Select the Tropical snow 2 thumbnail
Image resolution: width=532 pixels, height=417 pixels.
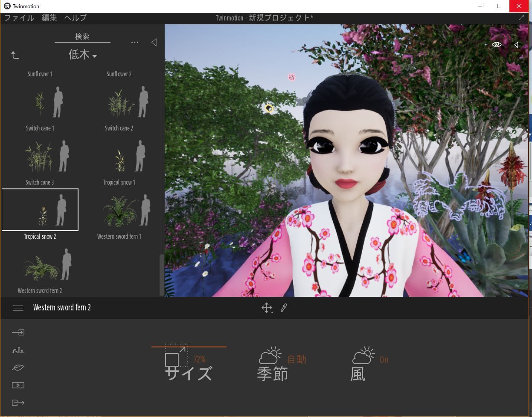tap(40, 210)
